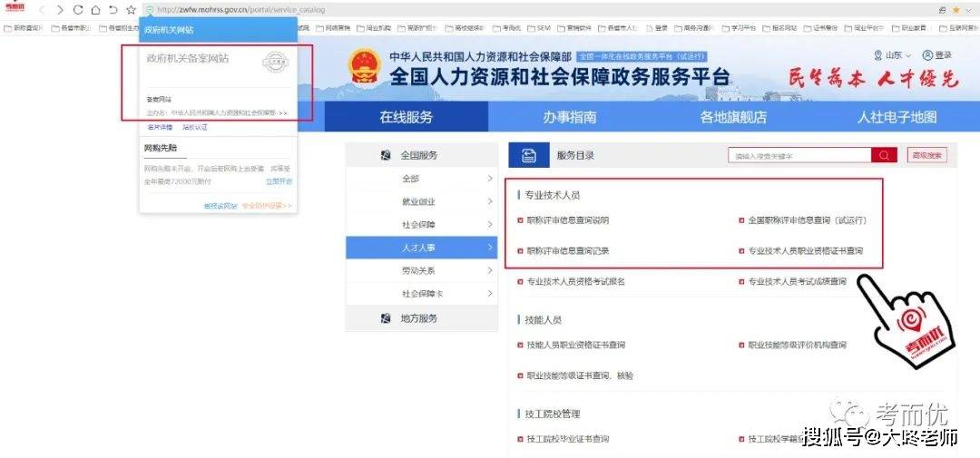Expand the 全部 category chevron
Screen dimensions: 980x458
point(490,179)
